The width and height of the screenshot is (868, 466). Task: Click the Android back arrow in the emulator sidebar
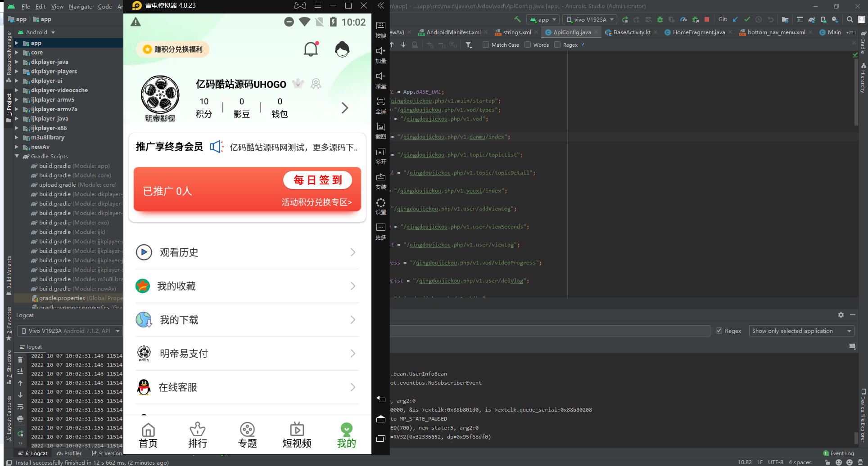[381, 399]
